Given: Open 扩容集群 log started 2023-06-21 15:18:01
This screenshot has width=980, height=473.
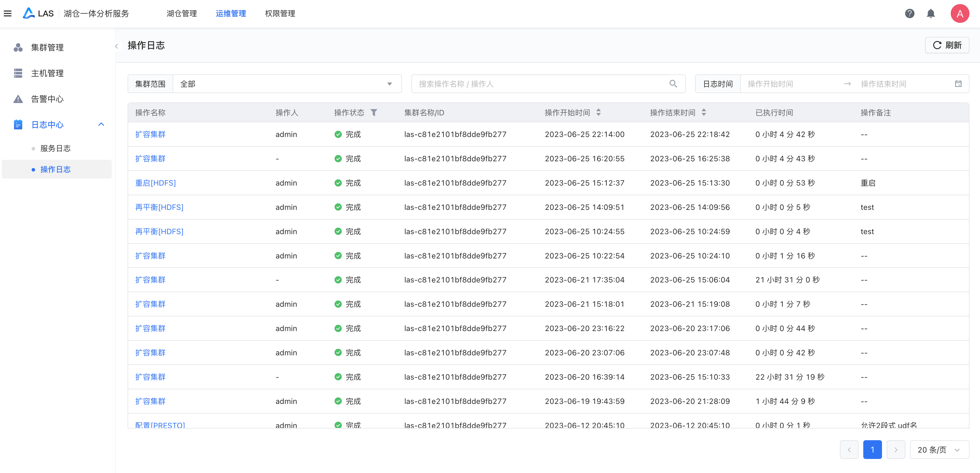Looking at the screenshot, I should (x=150, y=304).
